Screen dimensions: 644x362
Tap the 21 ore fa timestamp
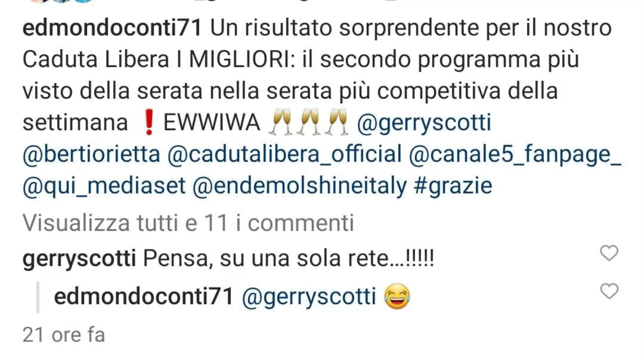[64, 335]
